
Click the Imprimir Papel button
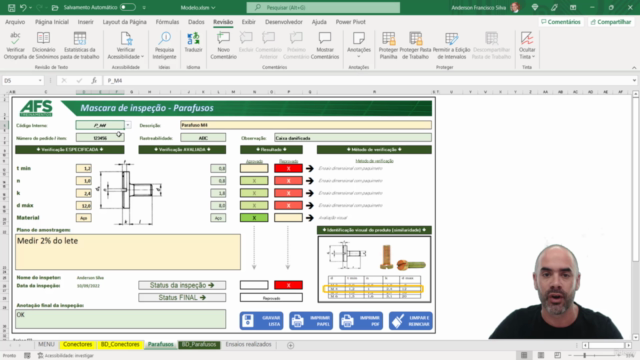pyautogui.click(x=311, y=321)
